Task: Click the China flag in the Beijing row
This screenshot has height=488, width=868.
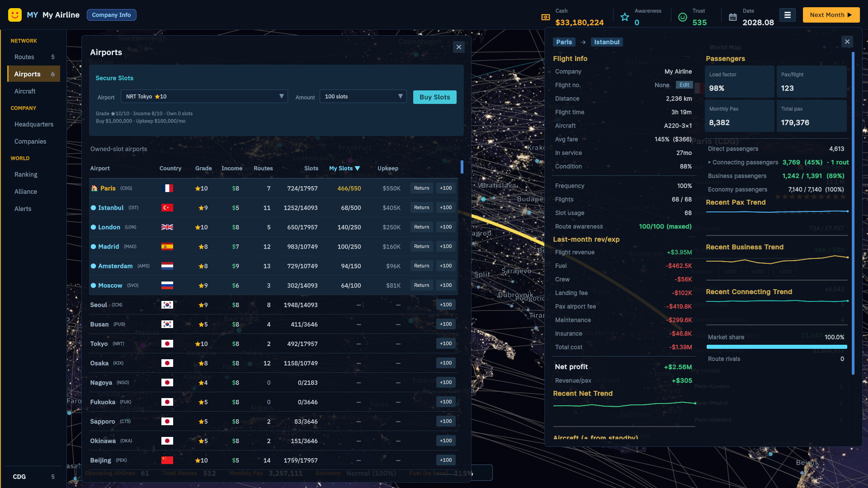Action: [167, 460]
